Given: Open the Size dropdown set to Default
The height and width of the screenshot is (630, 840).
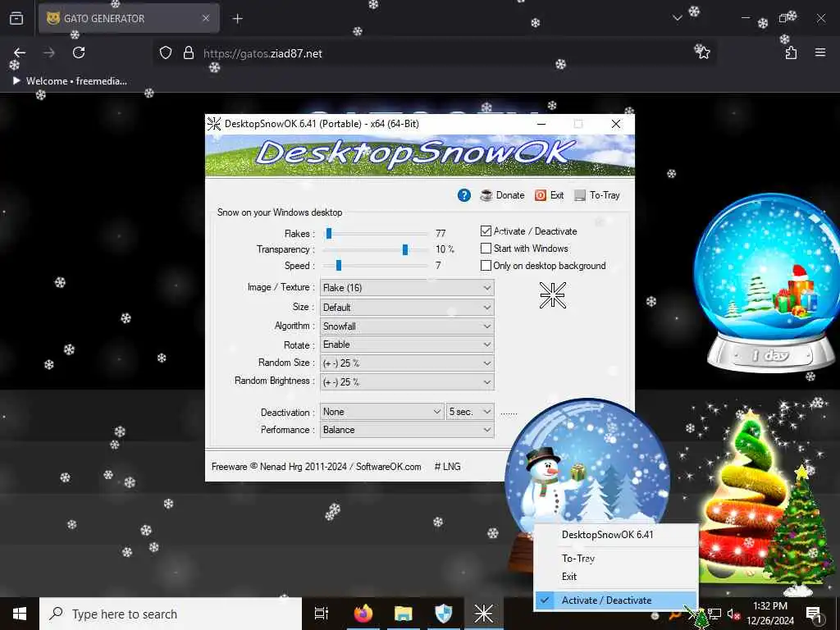Looking at the screenshot, I should click(407, 308).
